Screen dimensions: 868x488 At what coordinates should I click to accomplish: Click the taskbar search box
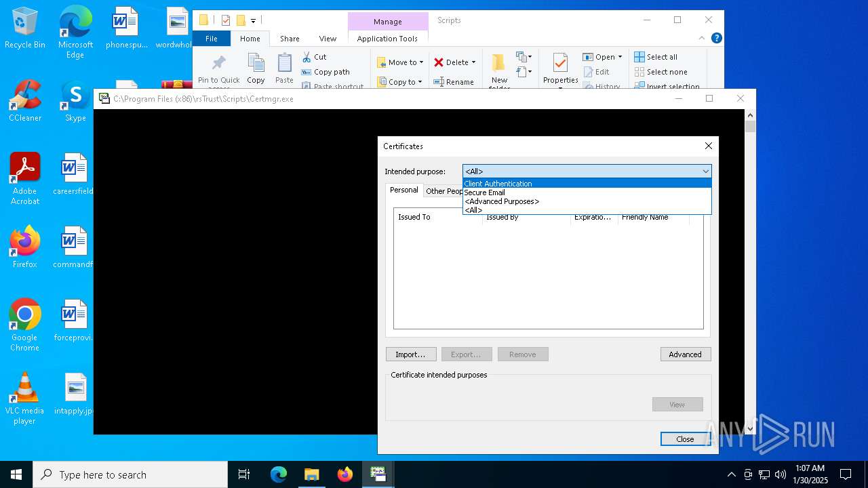tap(130, 474)
